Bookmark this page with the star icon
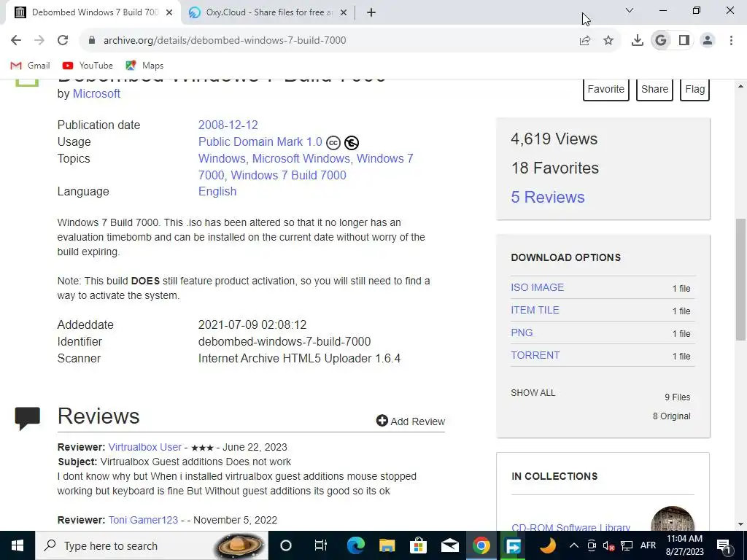The image size is (747, 560). coord(608,41)
